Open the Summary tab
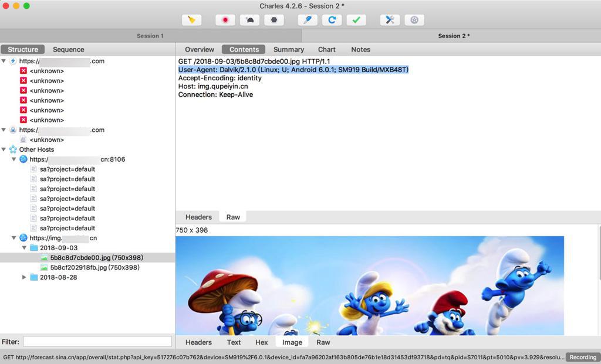This screenshot has width=601, height=364. click(x=289, y=49)
